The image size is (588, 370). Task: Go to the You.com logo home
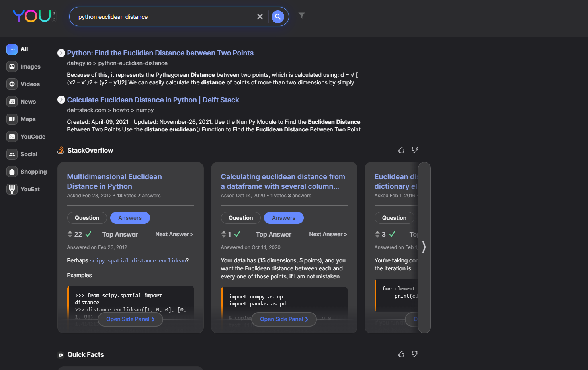(32, 16)
